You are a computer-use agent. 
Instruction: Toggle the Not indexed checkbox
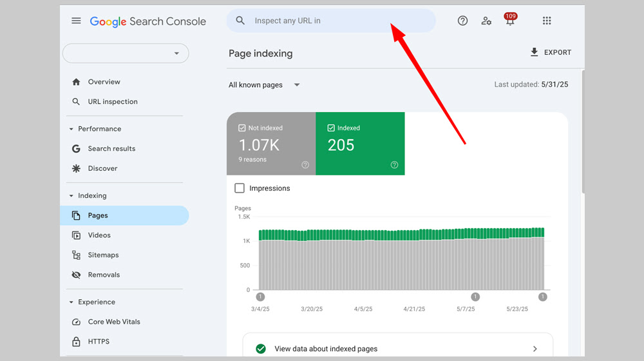[242, 128]
